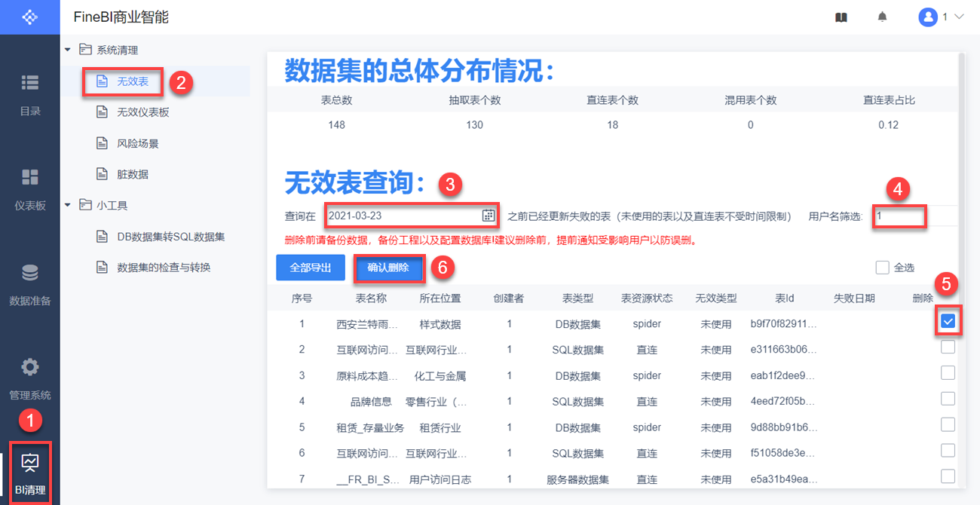Uncheck the delete checkbox for row 1

click(x=948, y=322)
